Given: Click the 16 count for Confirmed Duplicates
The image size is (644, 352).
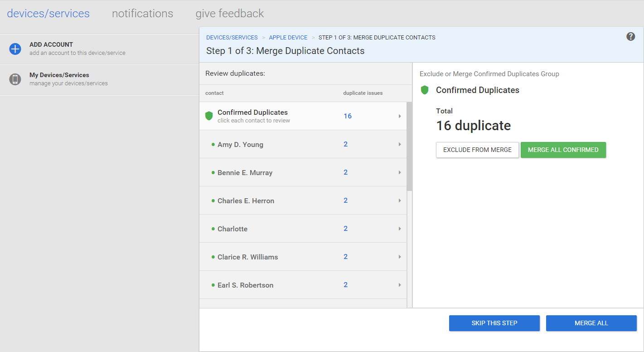Looking at the screenshot, I should 348,116.
